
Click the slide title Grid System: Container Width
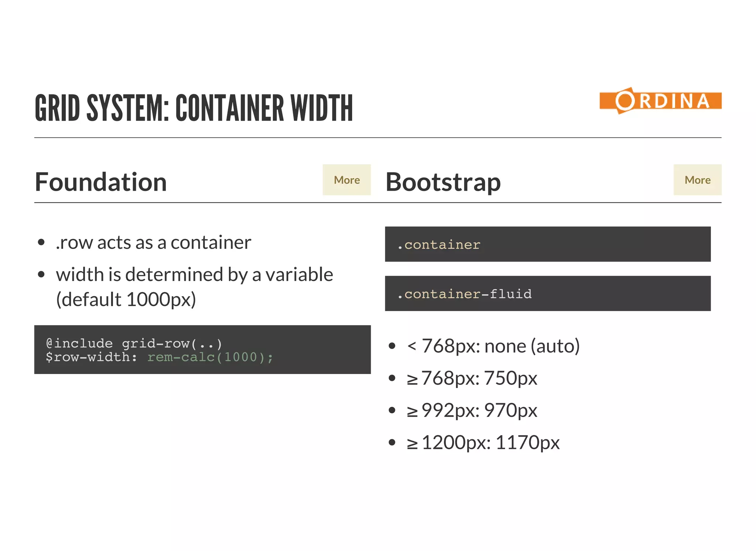[194, 108]
